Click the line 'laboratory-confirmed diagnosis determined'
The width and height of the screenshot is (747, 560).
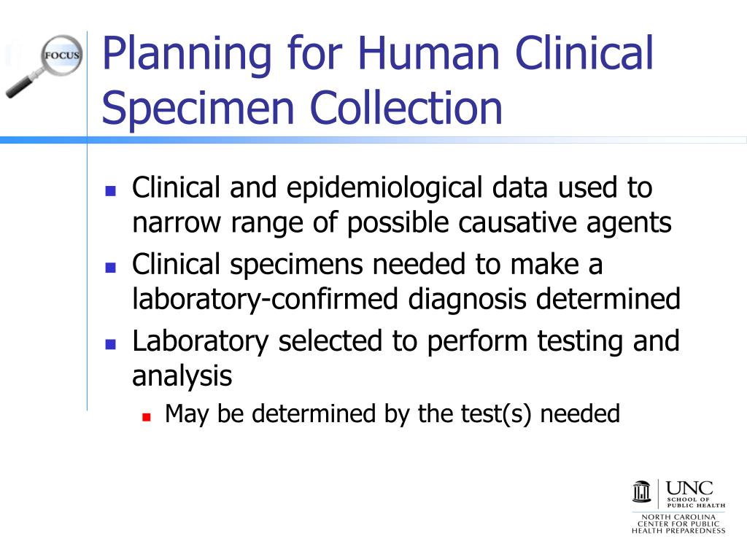(x=406, y=299)
